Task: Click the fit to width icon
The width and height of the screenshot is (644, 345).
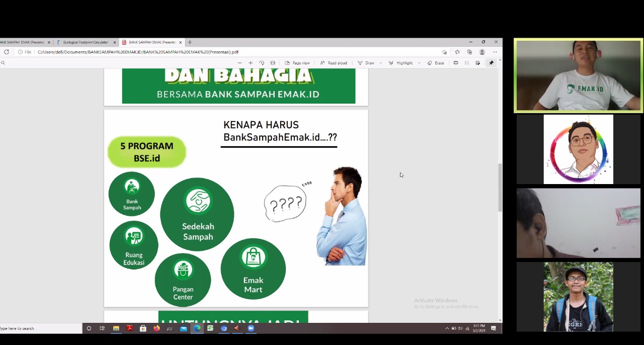Action: (273, 63)
